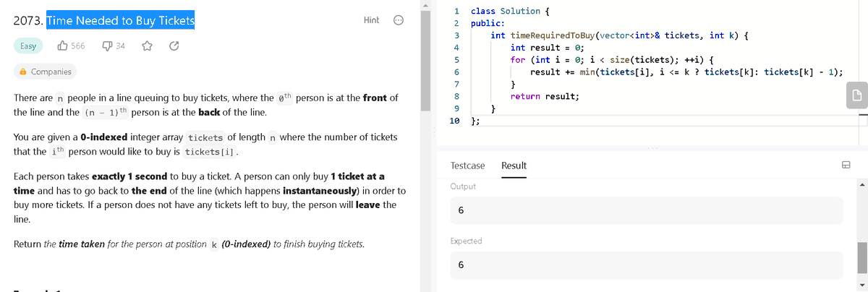This screenshot has width=868, height=292.
Task: Click the Output value 6 box
Action: point(646,210)
